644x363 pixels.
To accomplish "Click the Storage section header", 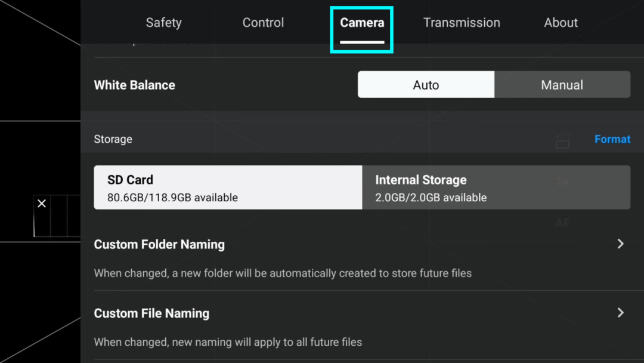I will [113, 139].
